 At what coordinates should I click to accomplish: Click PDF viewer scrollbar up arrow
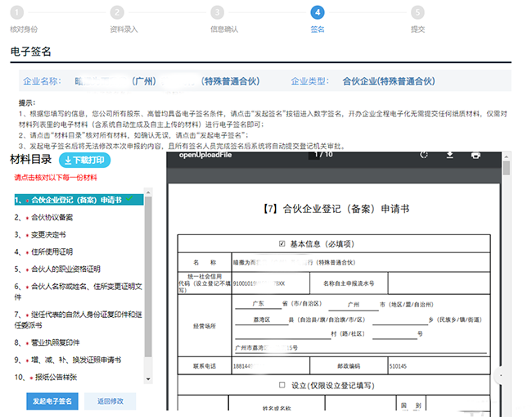tap(506, 156)
